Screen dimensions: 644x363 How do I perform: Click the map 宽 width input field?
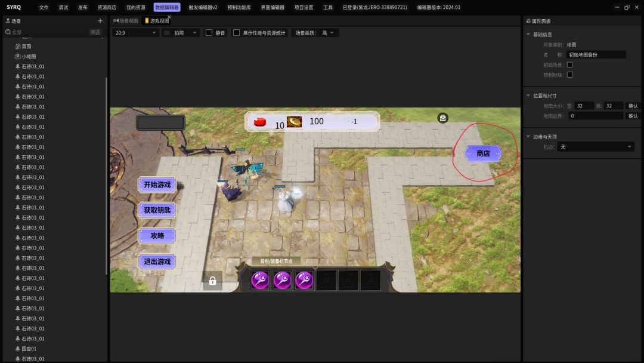[584, 106]
